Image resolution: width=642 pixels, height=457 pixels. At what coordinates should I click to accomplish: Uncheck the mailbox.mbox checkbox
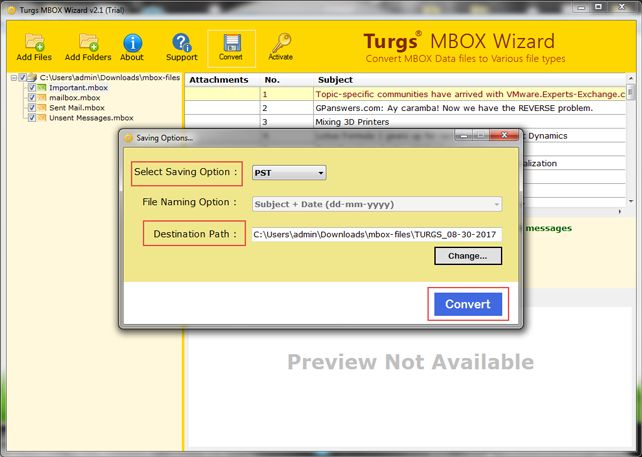tap(32, 98)
